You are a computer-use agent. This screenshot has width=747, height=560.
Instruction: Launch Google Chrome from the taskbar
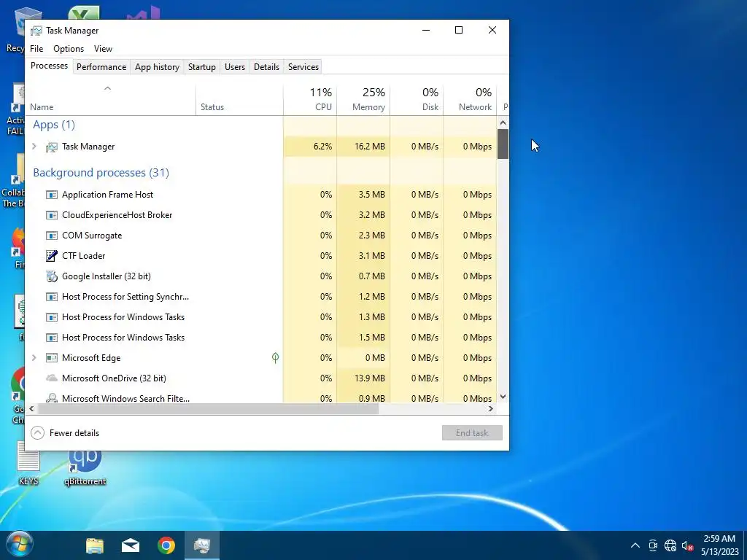pos(166,545)
